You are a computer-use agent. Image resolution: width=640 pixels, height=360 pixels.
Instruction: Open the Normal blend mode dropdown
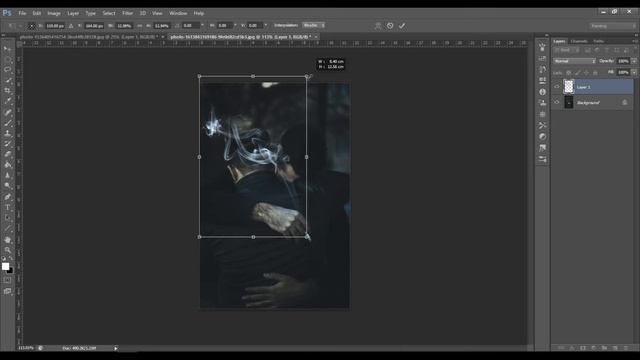pos(574,61)
